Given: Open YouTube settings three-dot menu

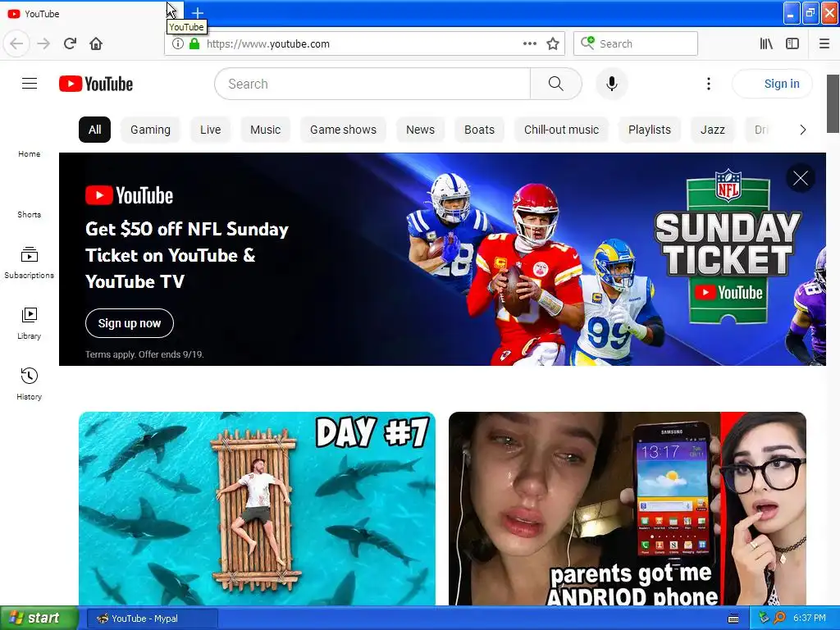Looking at the screenshot, I should click(708, 84).
